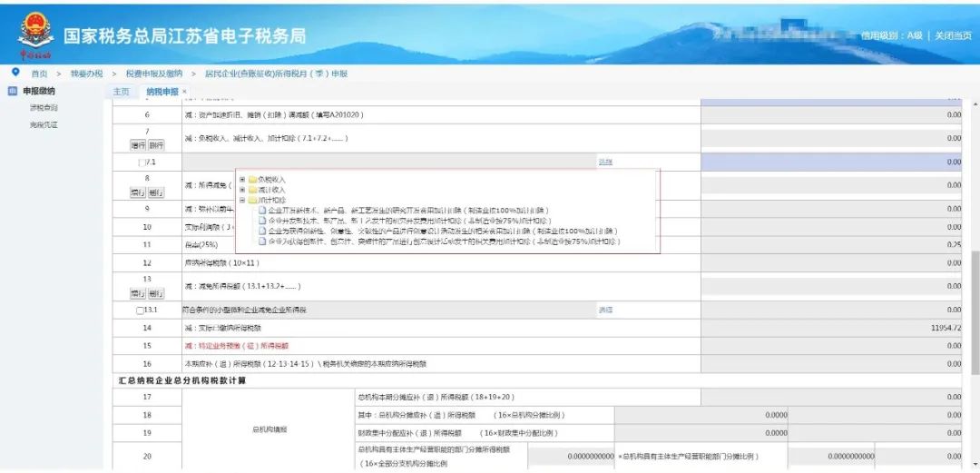Collapse the 加计扣除 tree node
The height and width of the screenshot is (473, 980).
coord(242,201)
